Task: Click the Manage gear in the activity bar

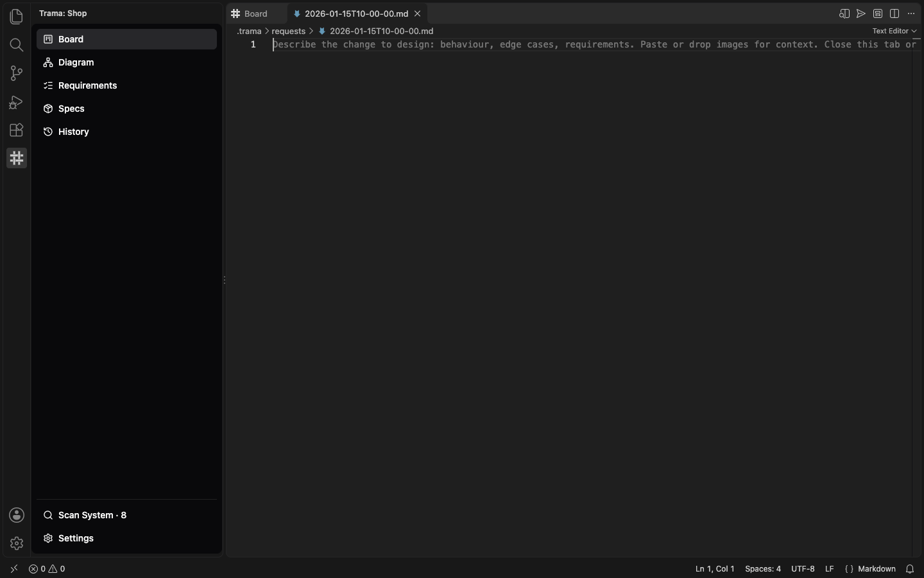Action: [x=17, y=543]
